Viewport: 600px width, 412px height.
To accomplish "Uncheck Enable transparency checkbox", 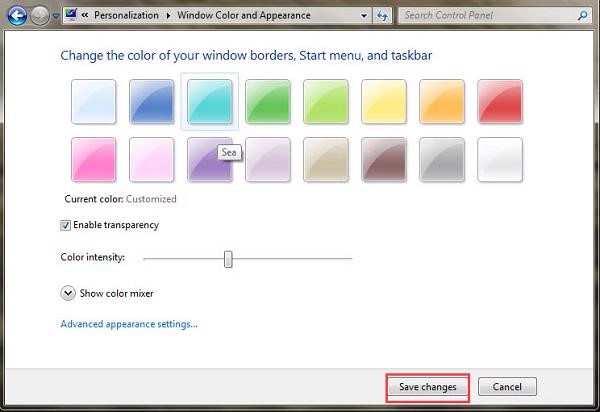I will 65,225.
